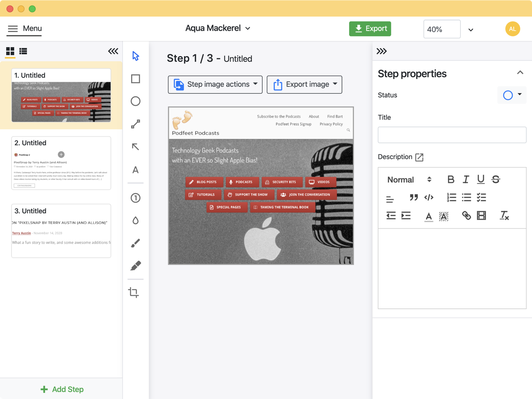Open the Export image dropdown

304,84
